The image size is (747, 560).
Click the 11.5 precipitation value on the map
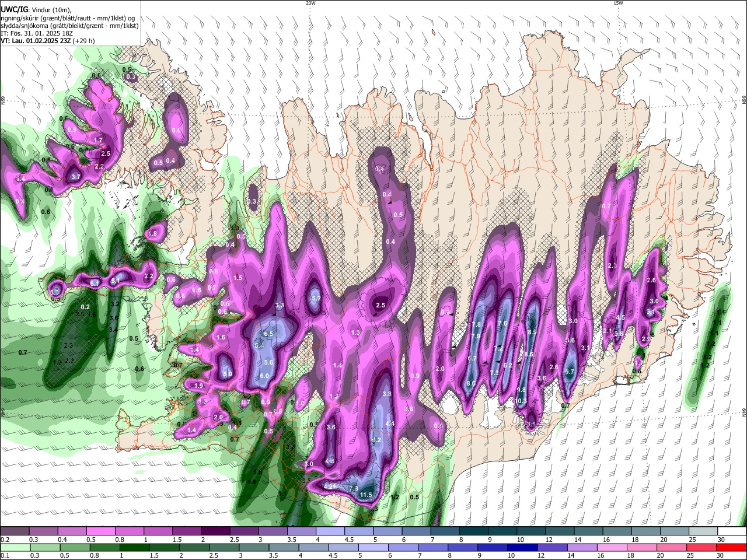[x=366, y=495]
